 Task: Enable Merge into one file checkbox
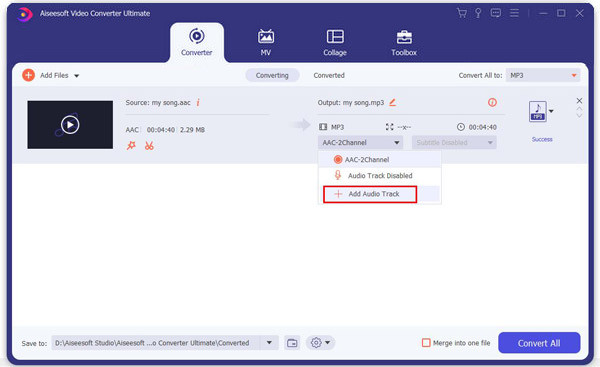tap(426, 343)
